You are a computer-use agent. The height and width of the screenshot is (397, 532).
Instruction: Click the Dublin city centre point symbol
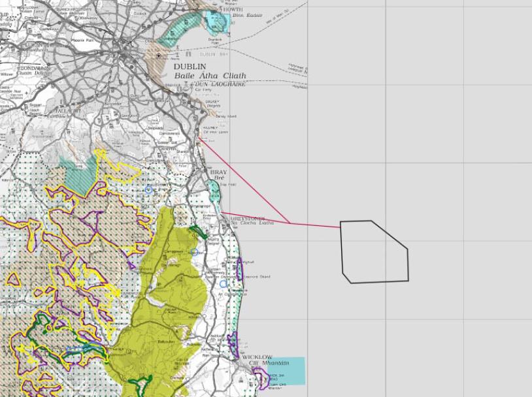[x=158, y=56]
